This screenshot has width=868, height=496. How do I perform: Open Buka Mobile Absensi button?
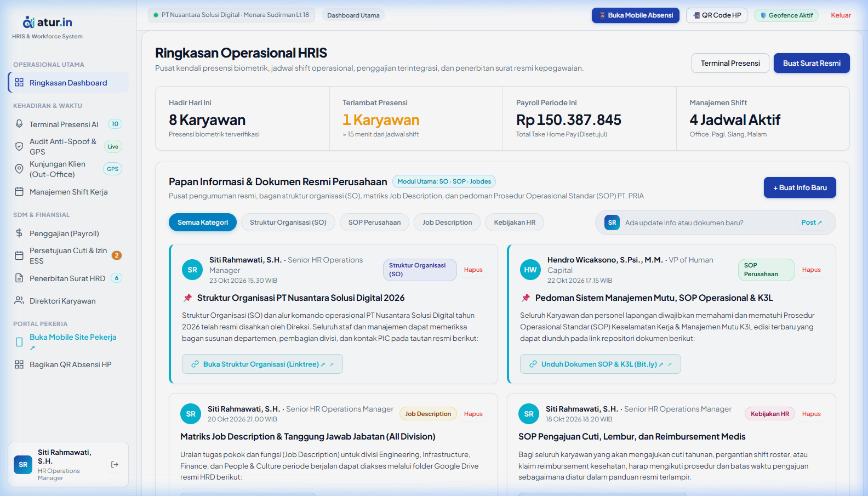636,15
